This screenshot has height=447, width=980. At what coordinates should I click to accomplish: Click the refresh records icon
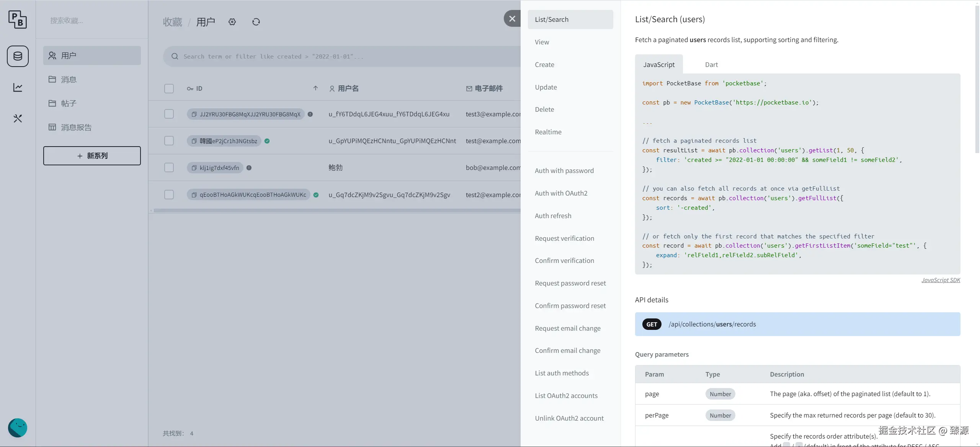256,22
